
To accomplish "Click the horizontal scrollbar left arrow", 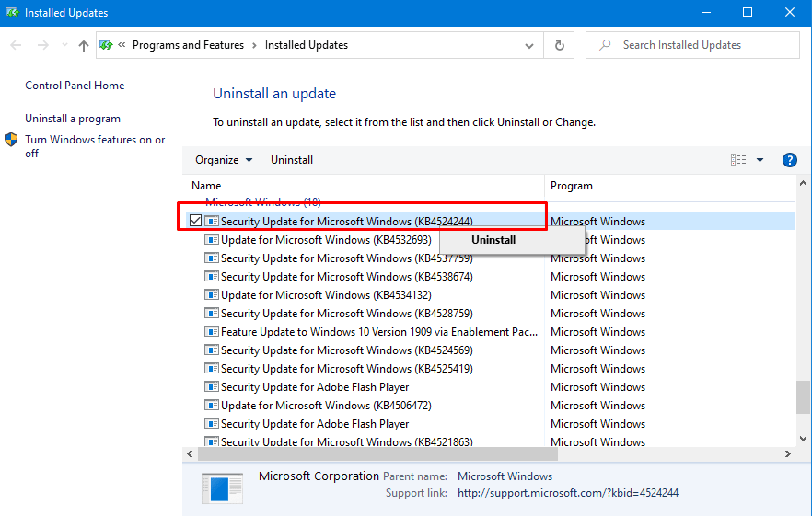I will point(190,453).
